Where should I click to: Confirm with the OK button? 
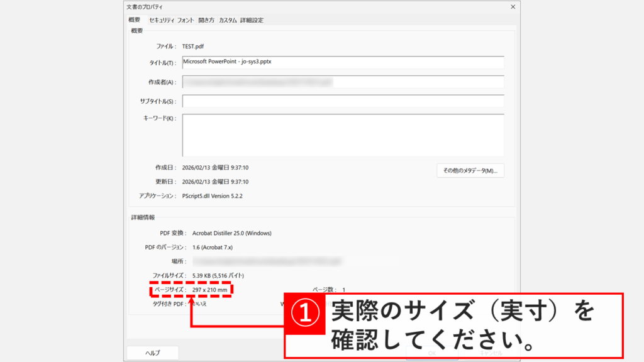[x=433, y=353]
